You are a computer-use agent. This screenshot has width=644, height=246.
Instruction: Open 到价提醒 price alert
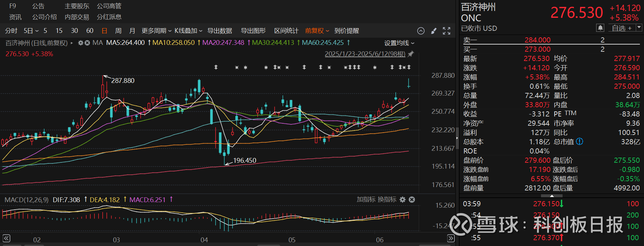pos(347,31)
